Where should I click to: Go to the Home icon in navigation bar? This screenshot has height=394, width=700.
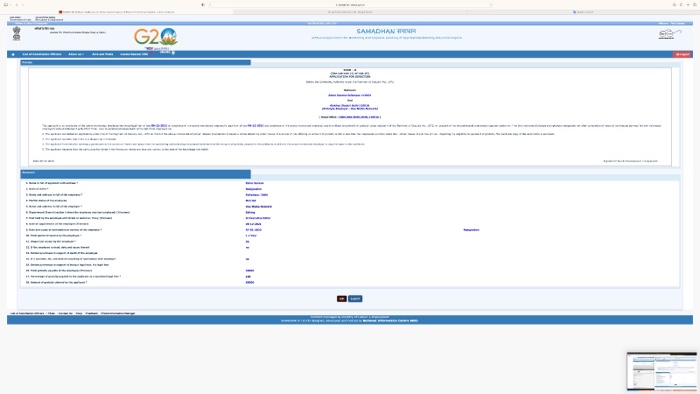click(x=13, y=54)
